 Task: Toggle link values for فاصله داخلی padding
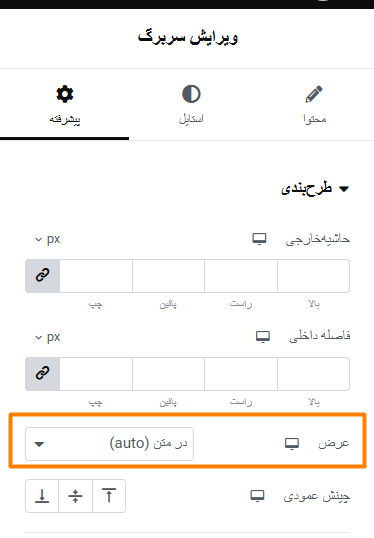[43, 374]
